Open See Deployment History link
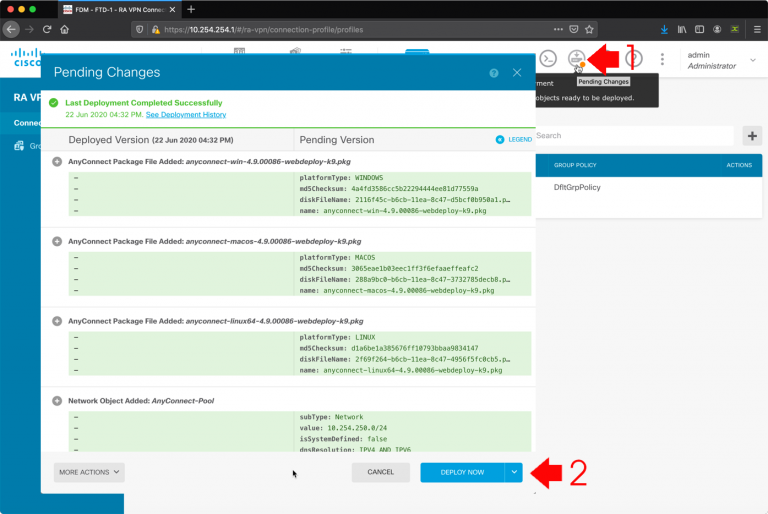 [186, 115]
